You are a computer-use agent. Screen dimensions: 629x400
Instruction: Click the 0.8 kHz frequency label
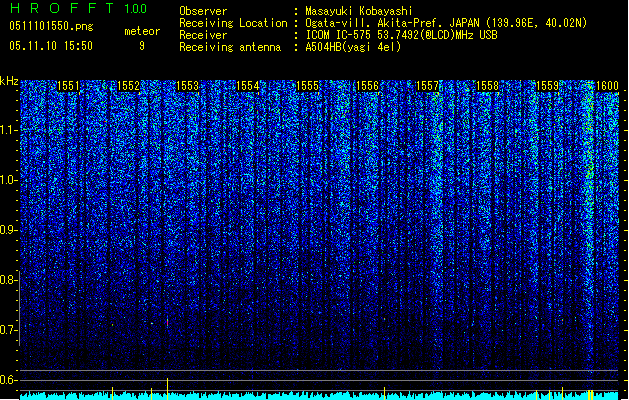tap(8, 280)
